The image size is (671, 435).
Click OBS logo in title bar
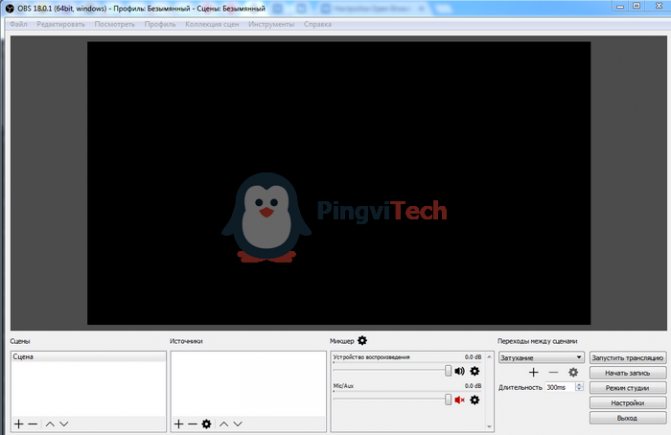pos(9,8)
